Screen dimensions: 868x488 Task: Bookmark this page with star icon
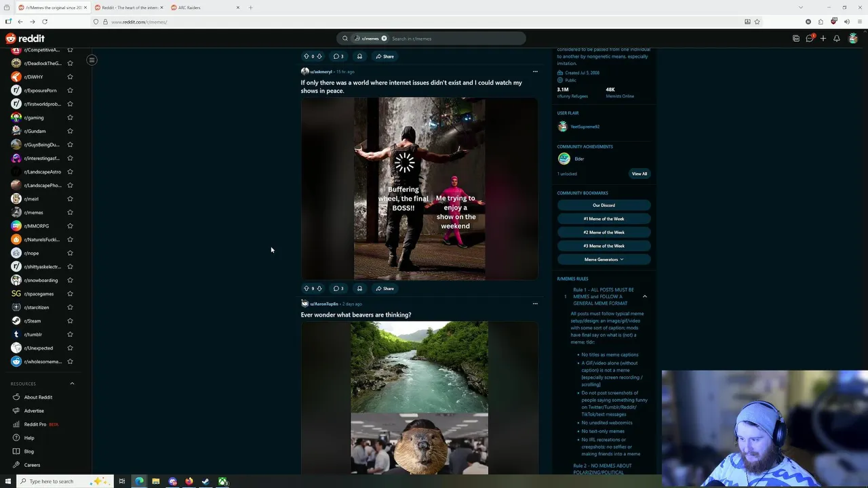[x=757, y=22]
